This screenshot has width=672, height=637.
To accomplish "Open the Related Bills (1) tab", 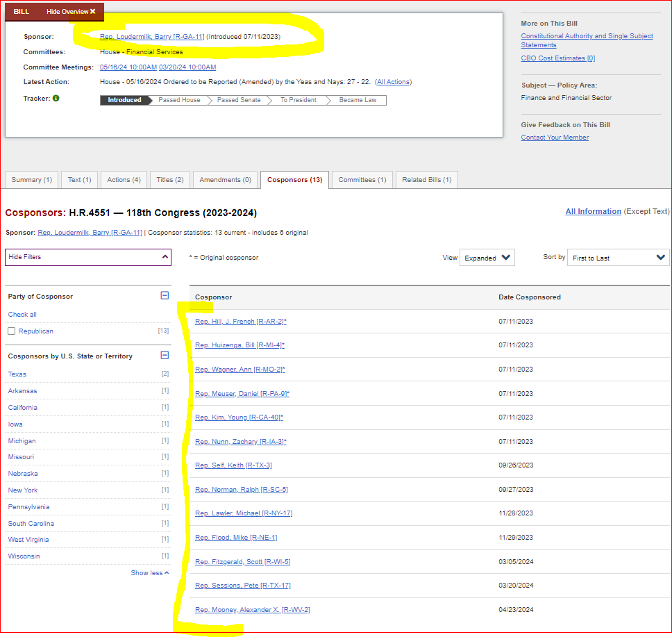I will 426,180.
